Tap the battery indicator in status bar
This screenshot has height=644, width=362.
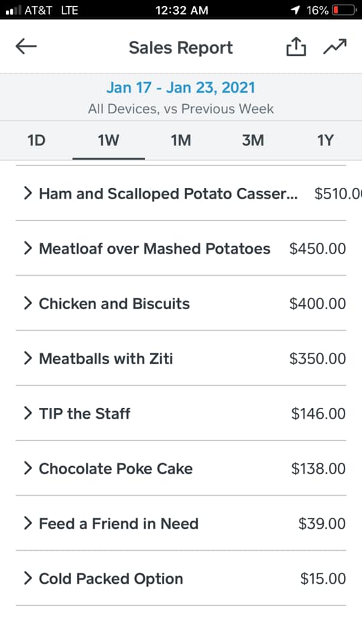pyautogui.click(x=344, y=10)
